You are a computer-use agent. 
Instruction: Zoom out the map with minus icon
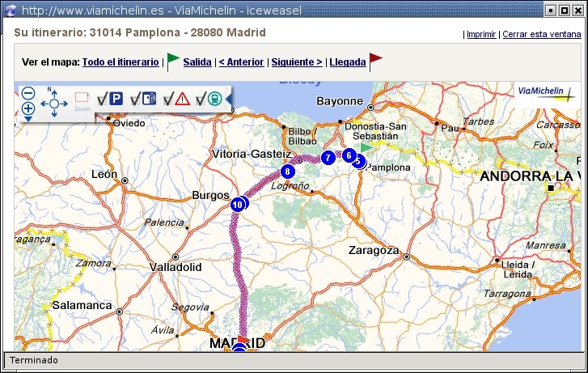point(27,93)
